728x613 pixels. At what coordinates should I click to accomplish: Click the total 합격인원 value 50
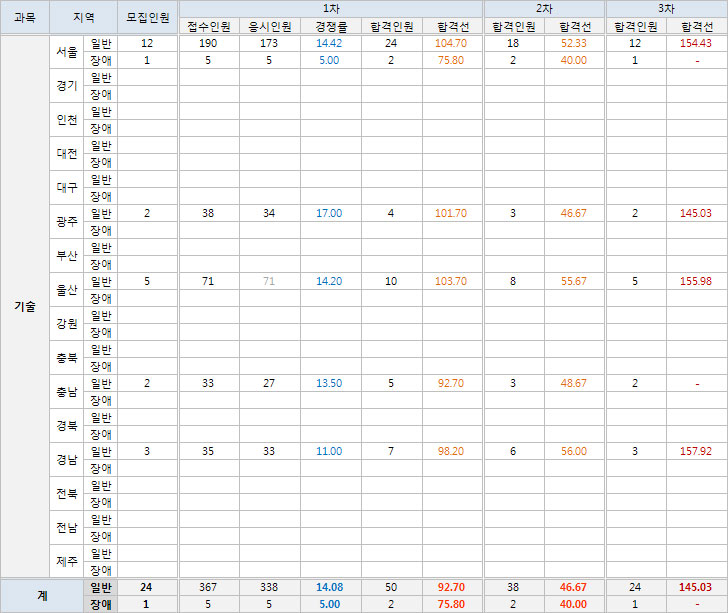391,587
